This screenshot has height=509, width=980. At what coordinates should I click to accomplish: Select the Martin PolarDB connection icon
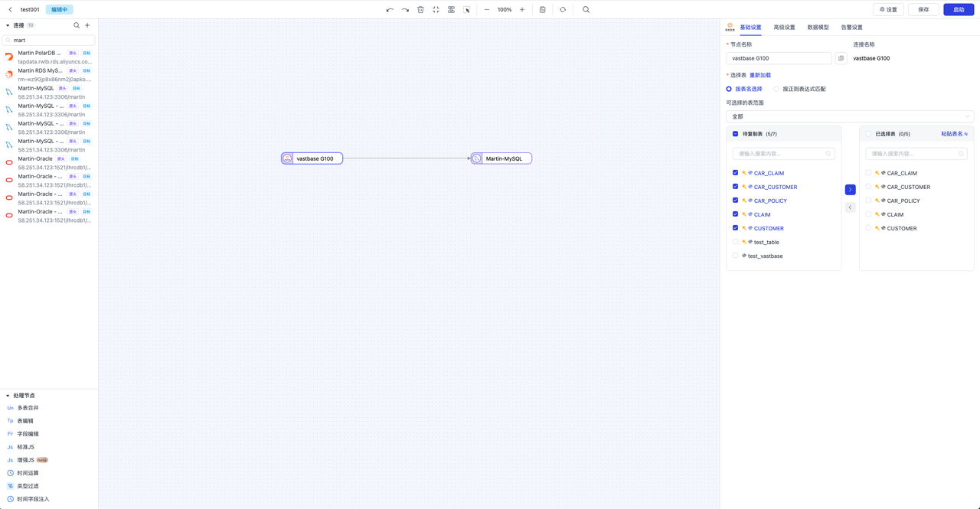tap(9, 57)
